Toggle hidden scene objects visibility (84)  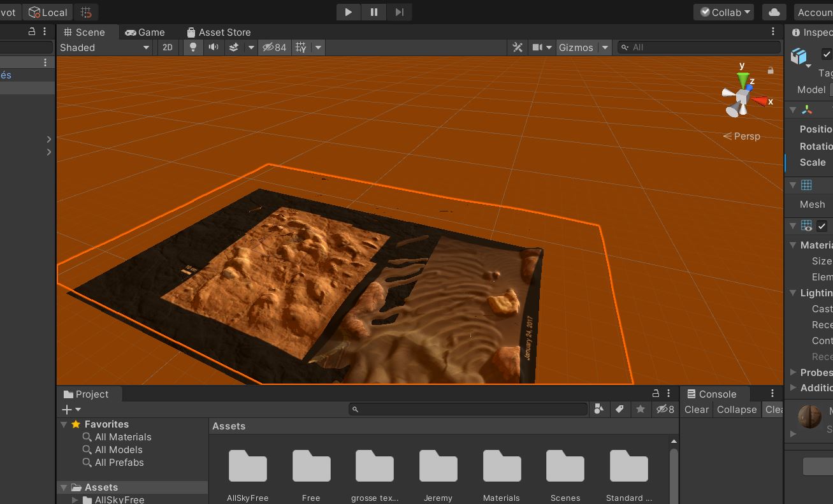click(x=275, y=47)
